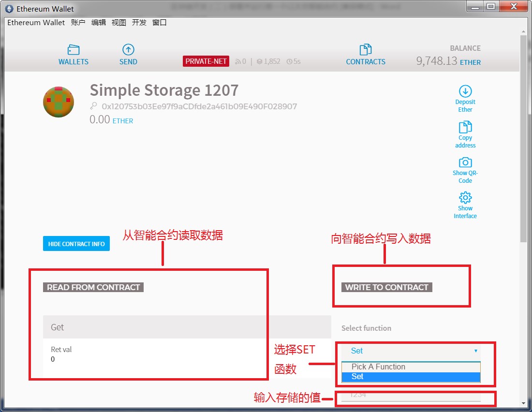Click the Hide Contract Info button
The height and width of the screenshot is (412, 532).
tap(76, 244)
